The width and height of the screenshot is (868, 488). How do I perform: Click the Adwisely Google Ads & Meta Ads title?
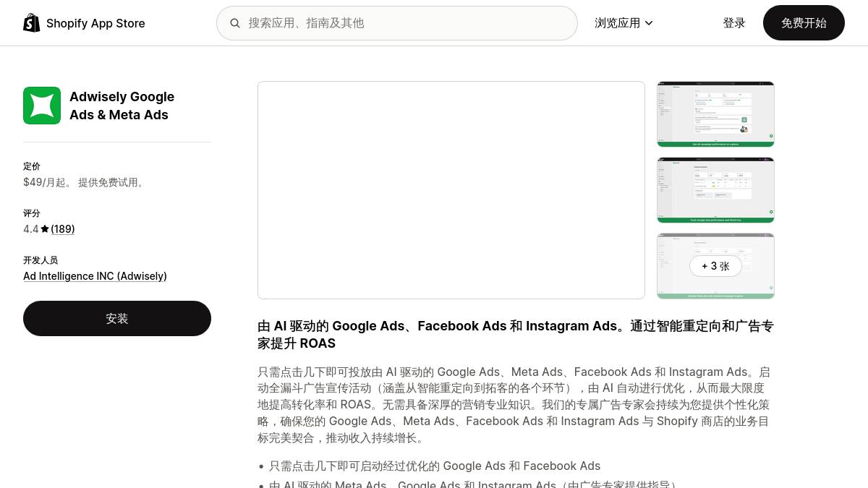pyautogui.click(x=122, y=106)
